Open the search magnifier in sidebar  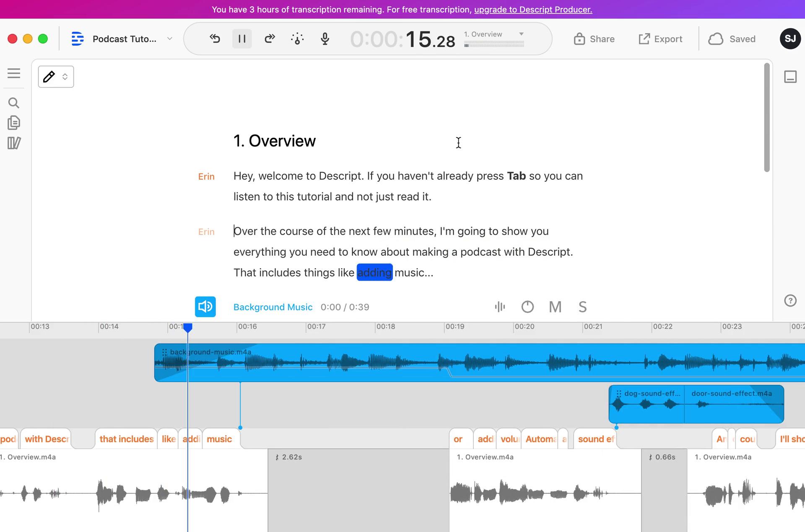14,103
